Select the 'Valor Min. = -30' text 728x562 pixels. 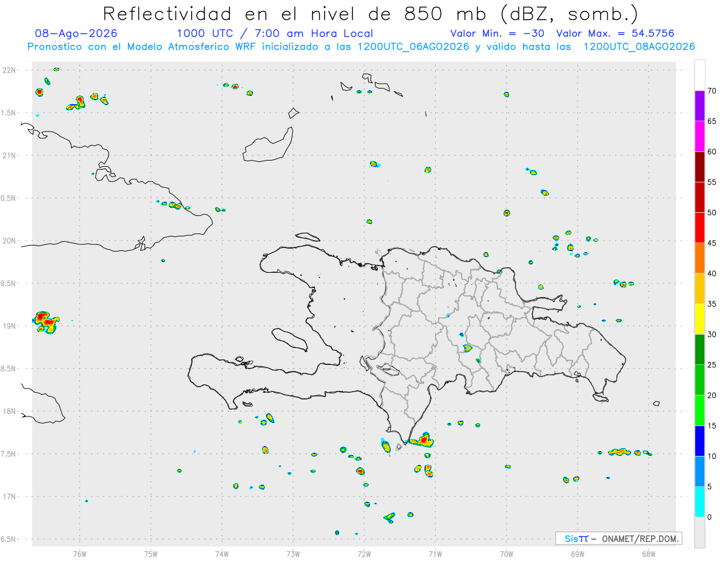coord(498,33)
